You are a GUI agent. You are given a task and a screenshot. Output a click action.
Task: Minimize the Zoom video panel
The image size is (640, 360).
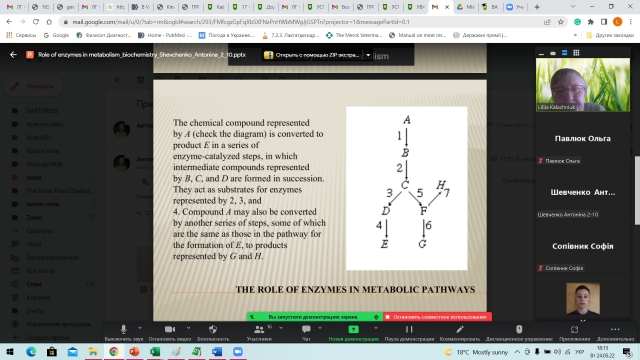click(541, 53)
